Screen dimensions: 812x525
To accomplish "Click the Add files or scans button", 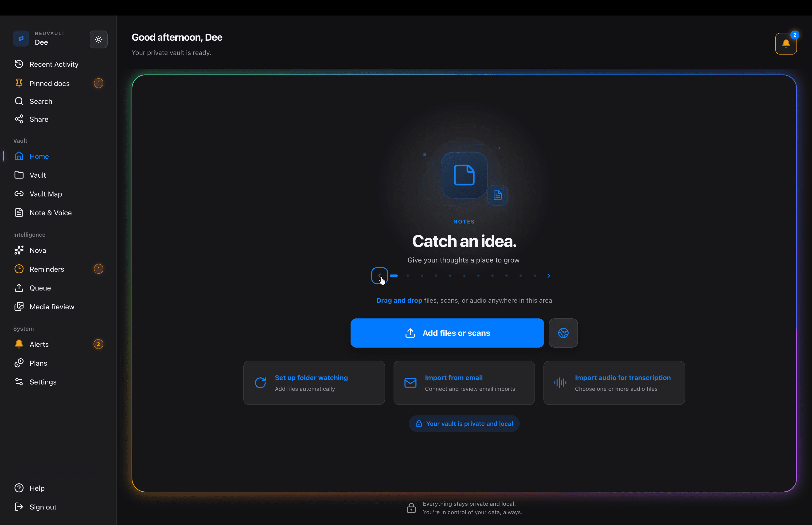I will click(x=447, y=333).
